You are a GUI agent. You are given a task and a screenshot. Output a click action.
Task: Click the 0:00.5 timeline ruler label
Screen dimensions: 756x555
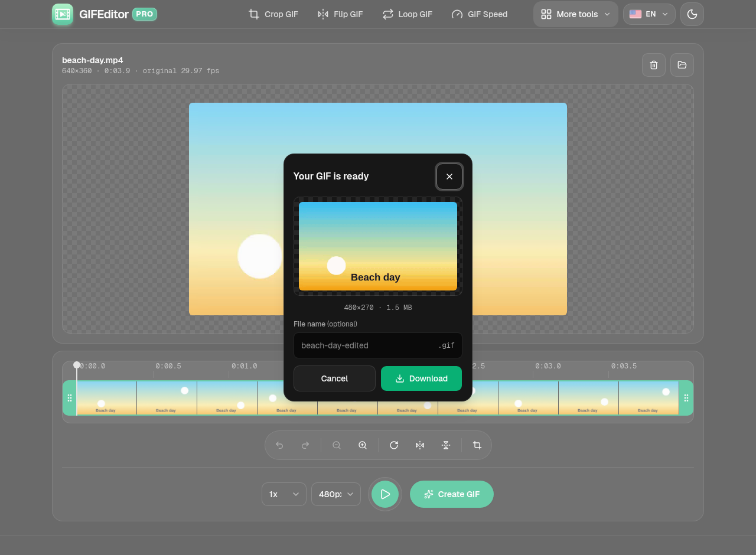coord(168,366)
